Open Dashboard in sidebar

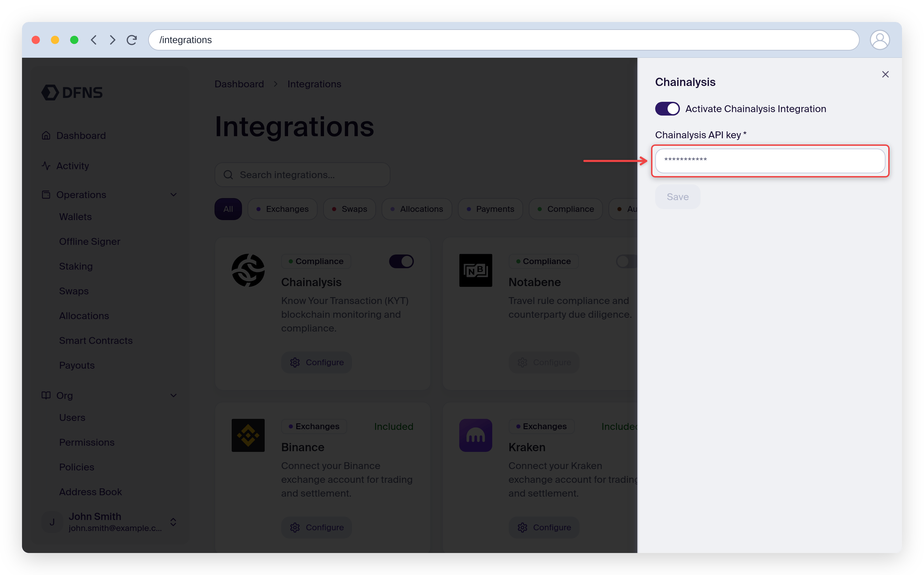(x=81, y=135)
